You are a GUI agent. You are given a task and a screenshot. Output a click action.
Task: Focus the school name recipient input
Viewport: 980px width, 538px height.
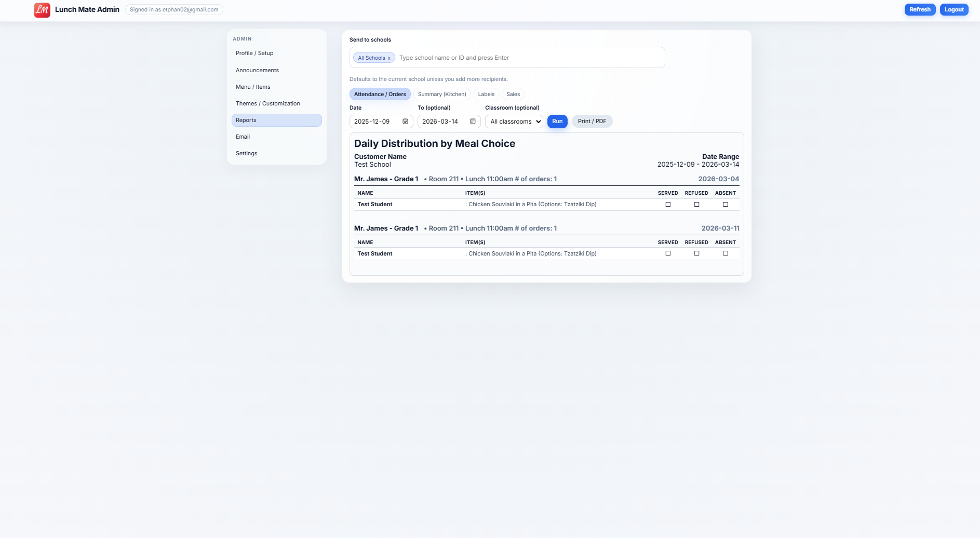pos(527,58)
